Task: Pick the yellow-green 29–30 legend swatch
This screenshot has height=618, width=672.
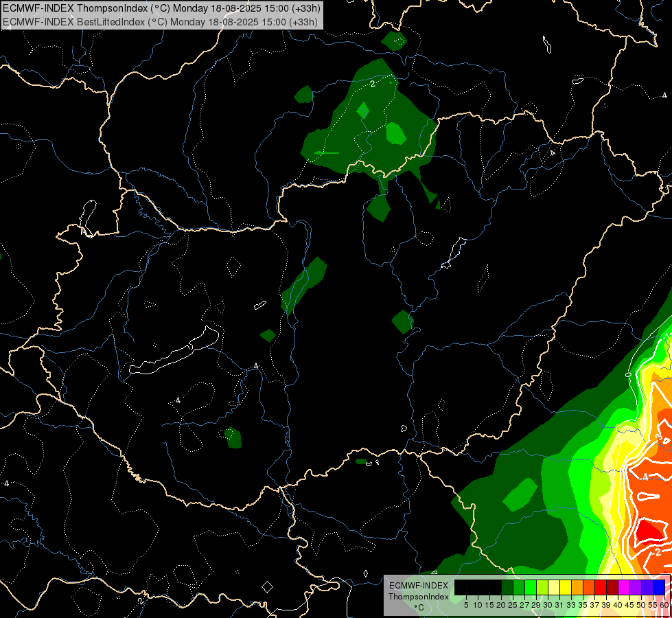Action: click(x=542, y=587)
